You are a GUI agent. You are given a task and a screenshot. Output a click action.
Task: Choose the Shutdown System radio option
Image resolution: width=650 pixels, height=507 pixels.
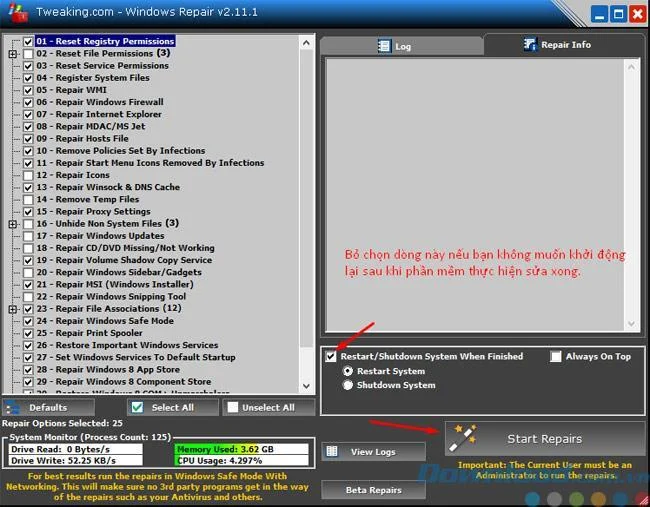(348, 385)
